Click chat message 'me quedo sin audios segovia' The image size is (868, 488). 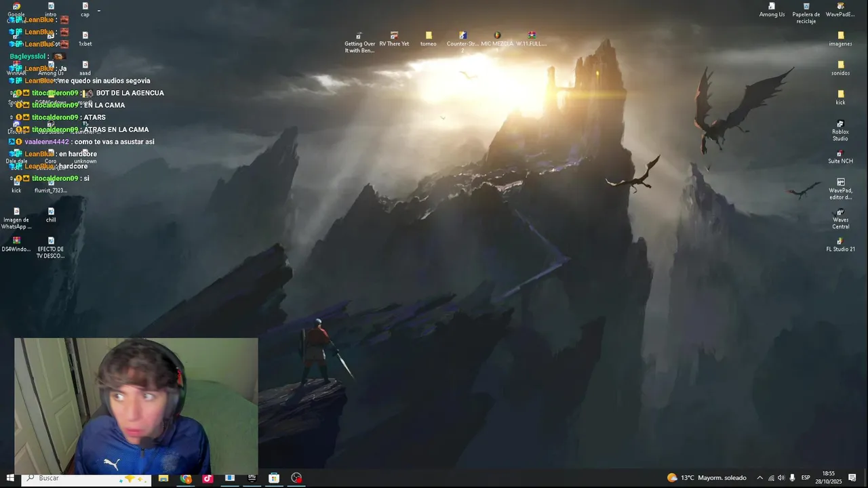click(x=104, y=81)
